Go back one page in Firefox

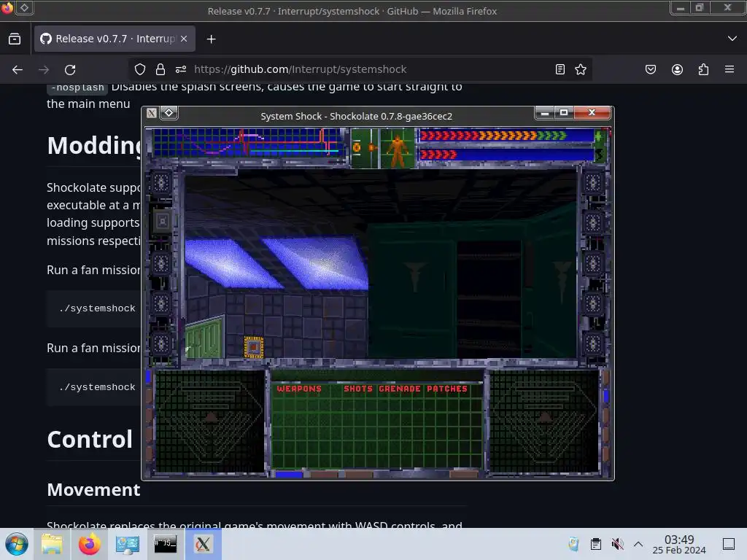pyautogui.click(x=18, y=69)
